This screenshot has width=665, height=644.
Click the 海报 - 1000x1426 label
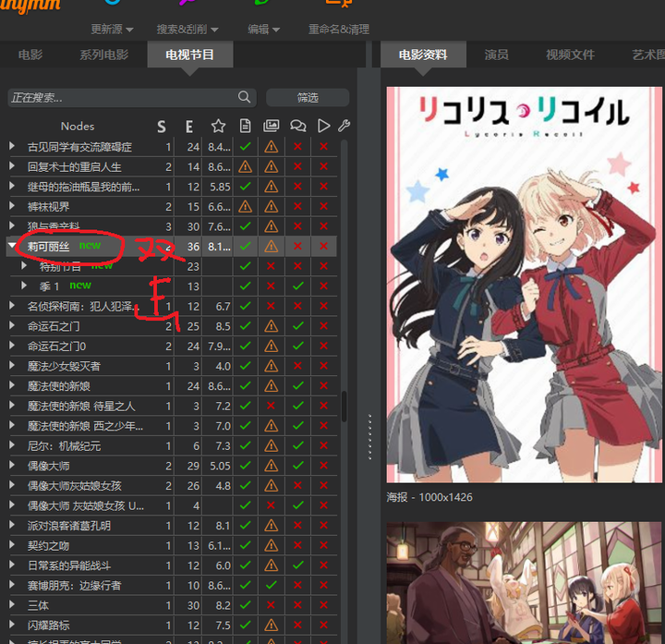click(x=429, y=497)
